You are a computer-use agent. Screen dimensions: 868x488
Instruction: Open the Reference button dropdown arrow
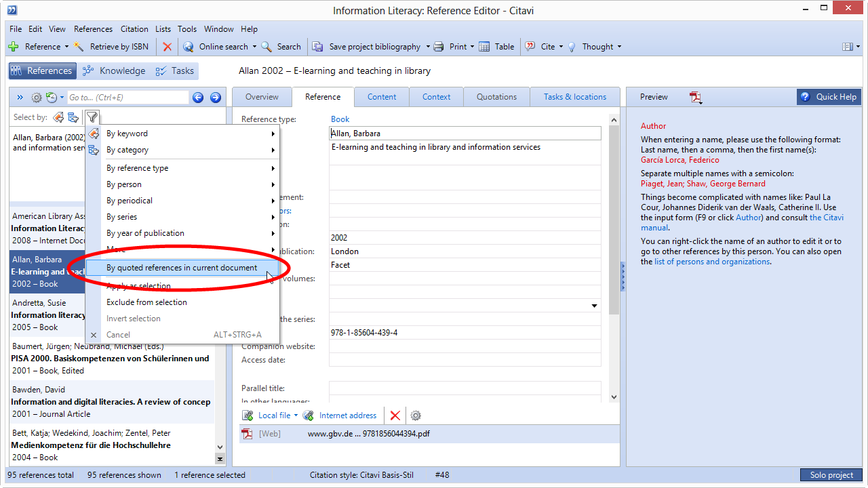click(x=66, y=47)
